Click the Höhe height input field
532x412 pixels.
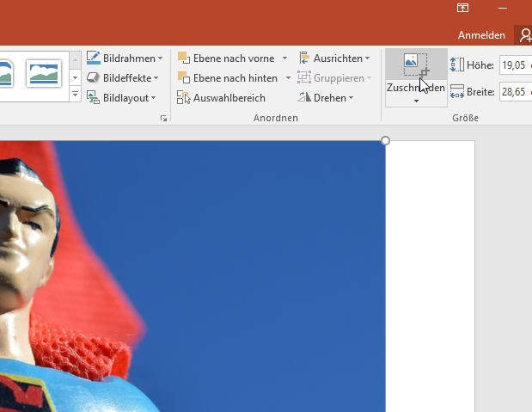(x=516, y=65)
